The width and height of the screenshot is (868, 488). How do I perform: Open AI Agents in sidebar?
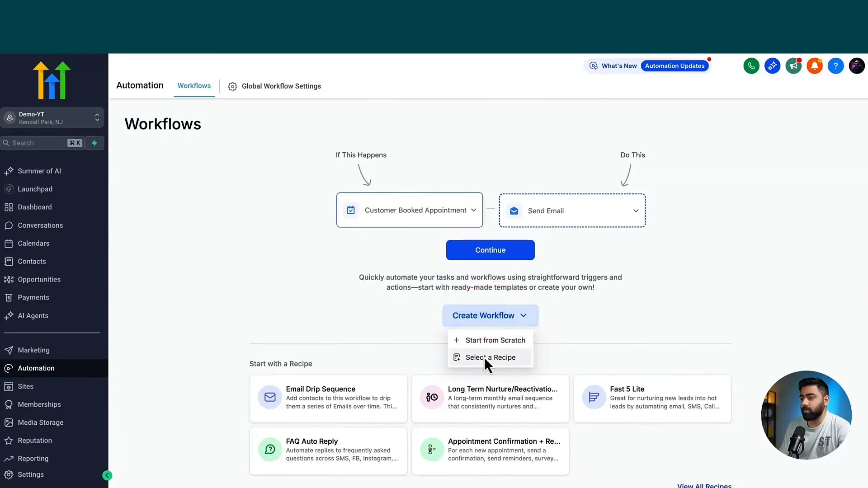tap(33, 315)
